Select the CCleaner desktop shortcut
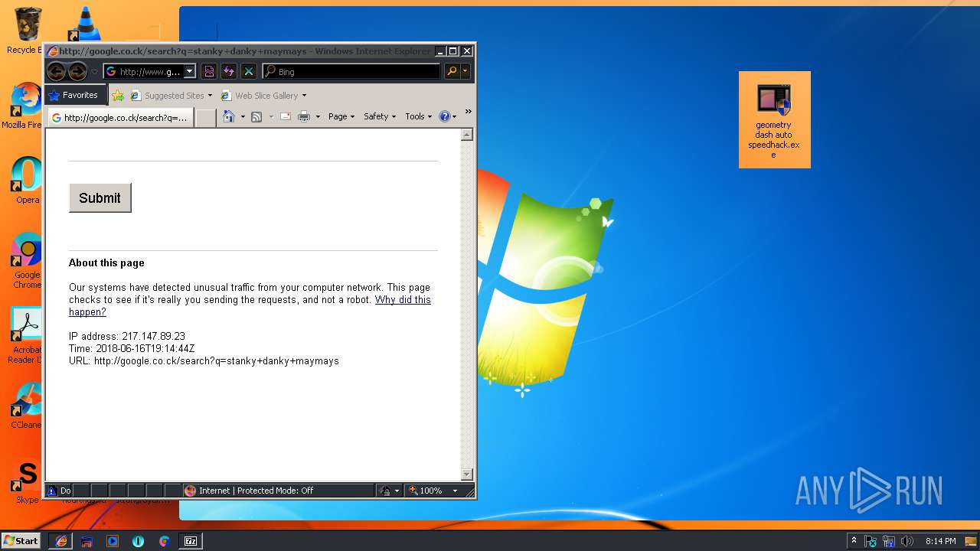This screenshot has width=980, height=551. [26, 406]
